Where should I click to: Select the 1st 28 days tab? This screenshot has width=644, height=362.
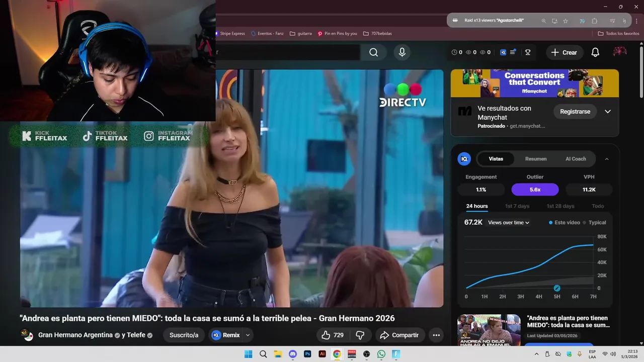pos(560,206)
